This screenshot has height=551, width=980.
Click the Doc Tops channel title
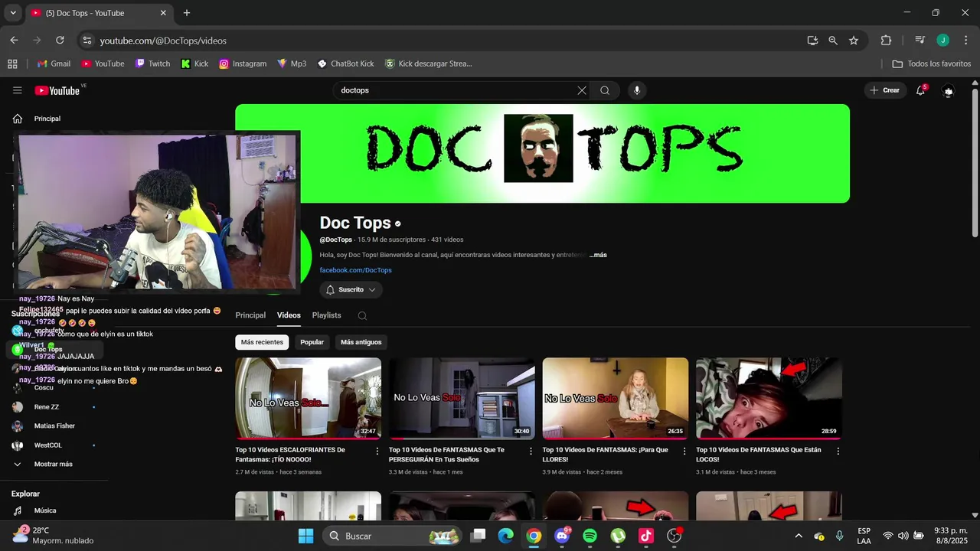pyautogui.click(x=355, y=223)
